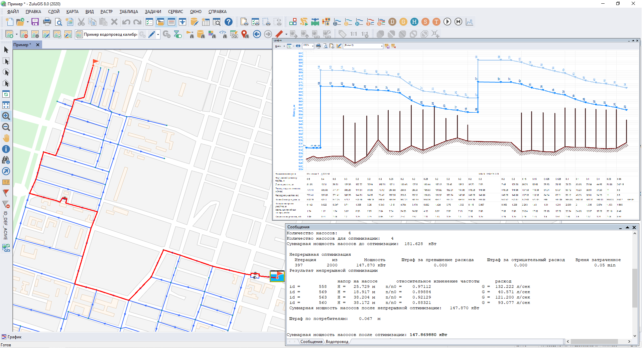The image size is (644, 348).
Task: Click the messages panel vertical scrollbar
Action: click(635, 287)
